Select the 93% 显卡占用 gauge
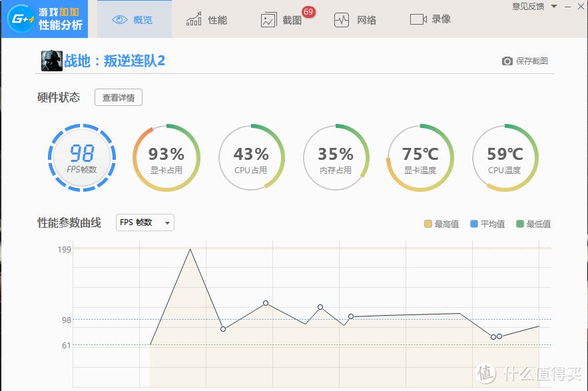 (166, 158)
